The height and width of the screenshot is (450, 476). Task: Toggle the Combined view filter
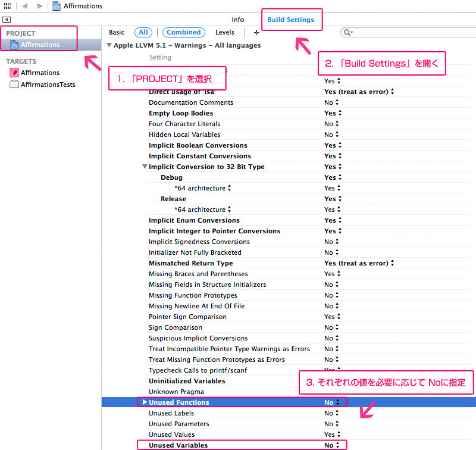click(184, 32)
